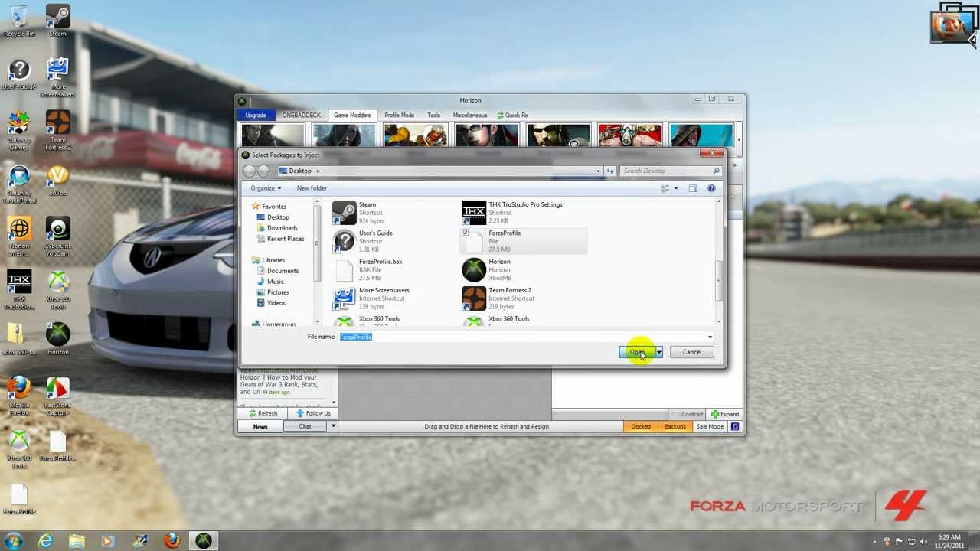Click the blue Upgrade button
This screenshot has width=980, height=551.
click(x=256, y=115)
